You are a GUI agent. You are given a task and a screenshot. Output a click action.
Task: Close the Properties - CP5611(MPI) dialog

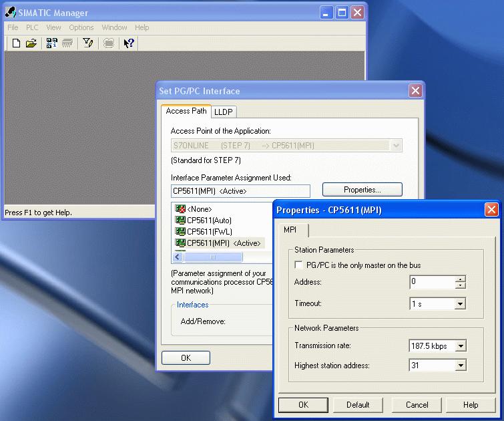click(x=491, y=210)
